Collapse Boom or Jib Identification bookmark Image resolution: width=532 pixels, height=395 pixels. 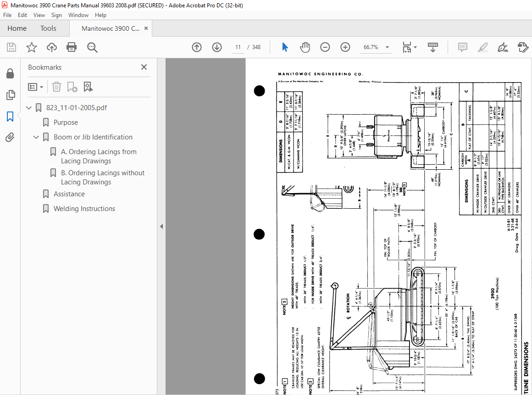coord(36,137)
